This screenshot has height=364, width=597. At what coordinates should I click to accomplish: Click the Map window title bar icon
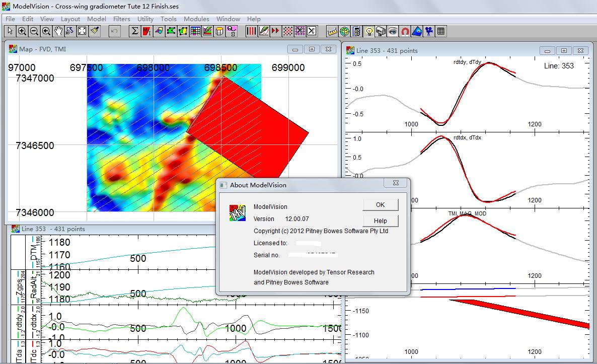[x=13, y=49]
